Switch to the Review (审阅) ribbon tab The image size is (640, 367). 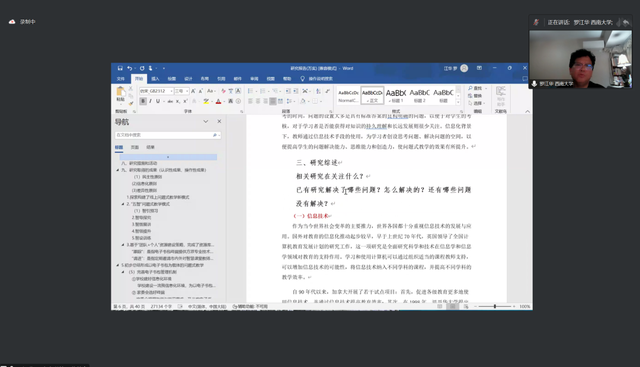254,79
